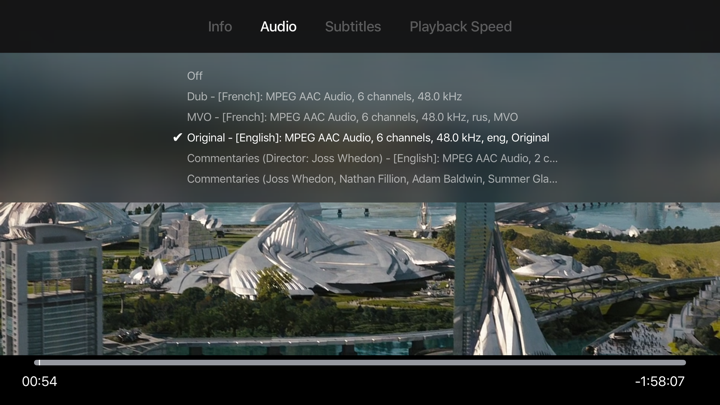Image resolution: width=720 pixels, height=405 pixels.
Task: Turn audio Off in track list
Action: coord(195,76)
